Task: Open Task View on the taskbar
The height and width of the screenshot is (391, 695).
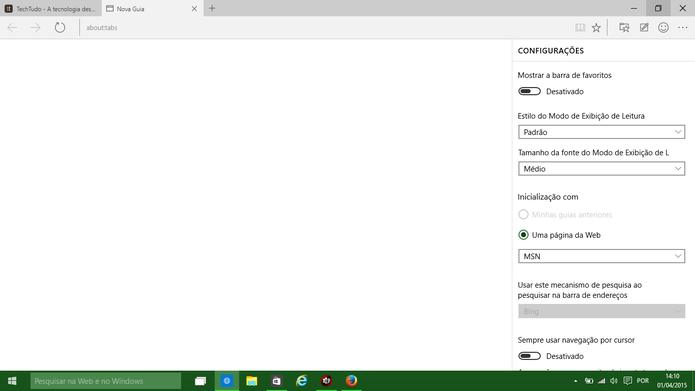Action: tap(200, 381)
